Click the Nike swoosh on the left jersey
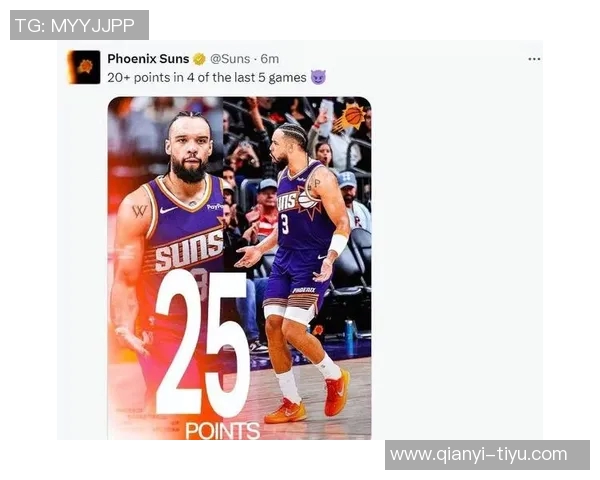The width and height of the screenshot is (600, 480). click(x=168, y=210)
